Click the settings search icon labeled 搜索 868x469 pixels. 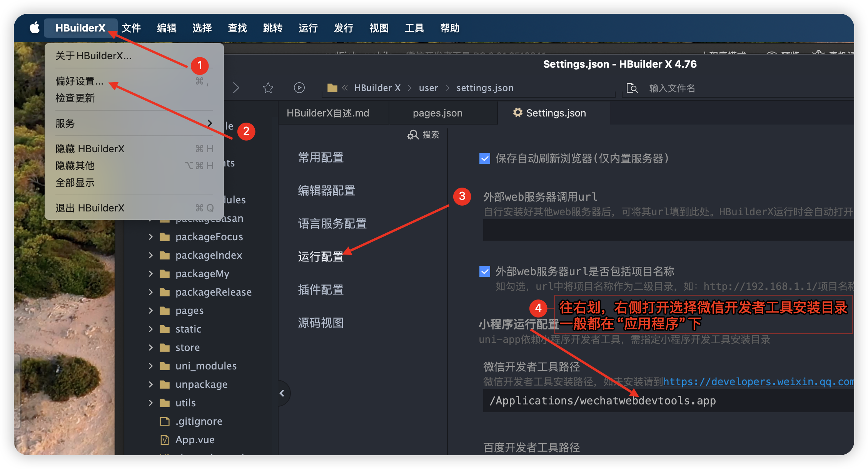point(412,135)
